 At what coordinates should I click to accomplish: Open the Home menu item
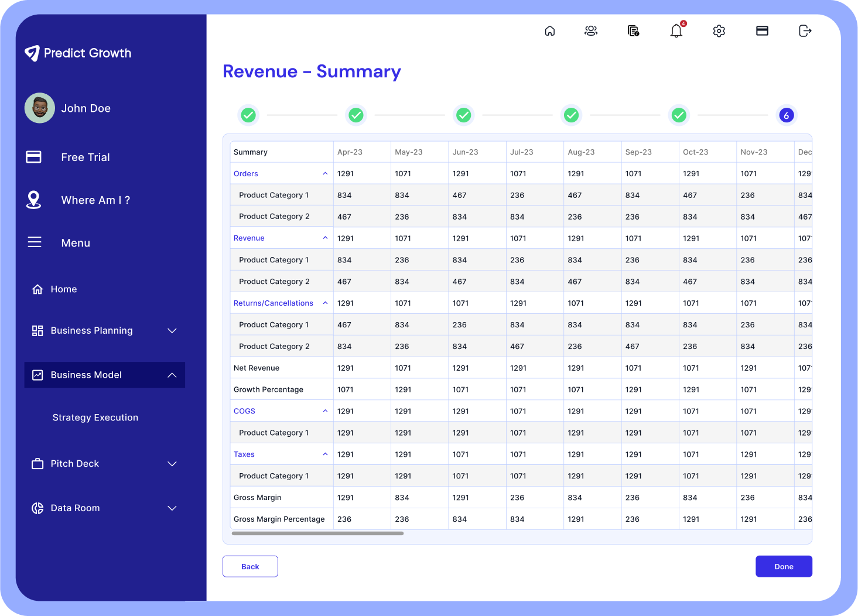[63, 289]
